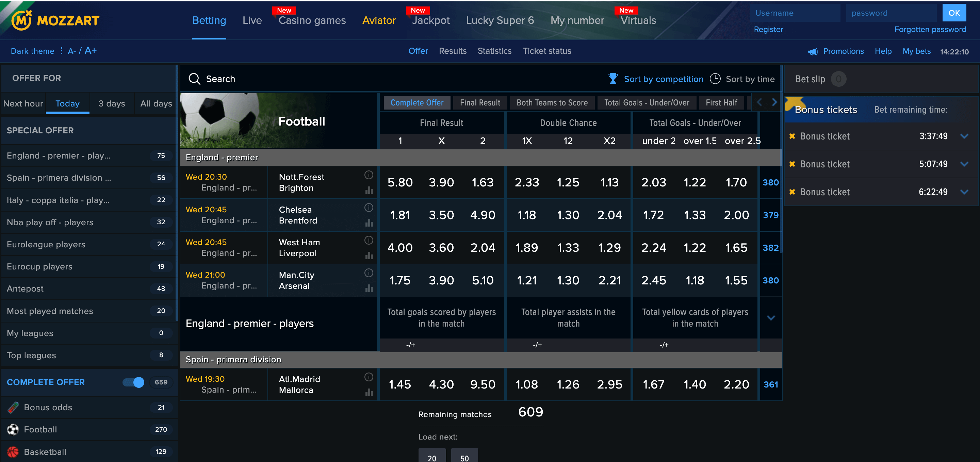Select the 3 days offer tab
The width and height of the screenshot is (980, 462).
tap(112, 103)
